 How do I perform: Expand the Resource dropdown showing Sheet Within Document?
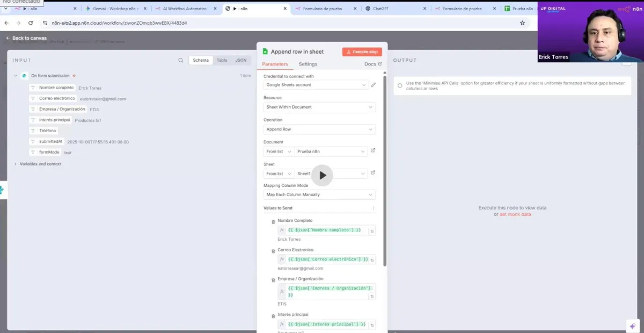point(319,107)
